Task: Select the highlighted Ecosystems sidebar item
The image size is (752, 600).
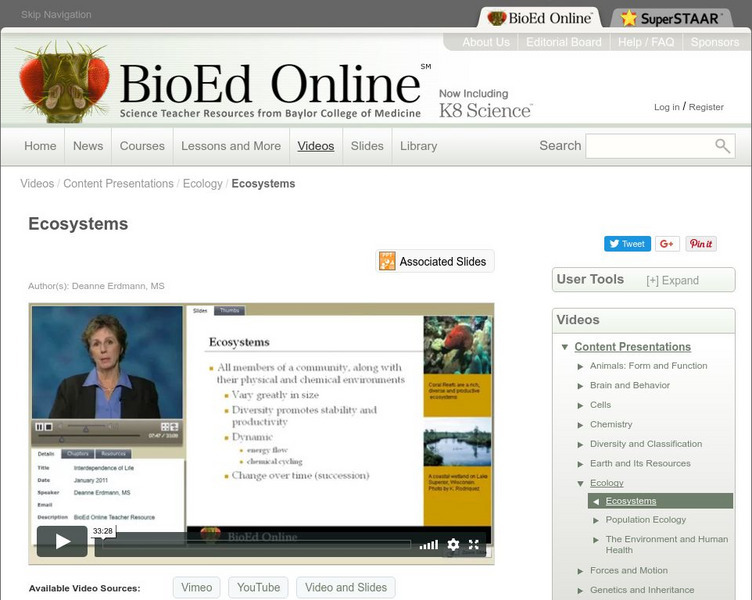Action: [x=660, y=501]
